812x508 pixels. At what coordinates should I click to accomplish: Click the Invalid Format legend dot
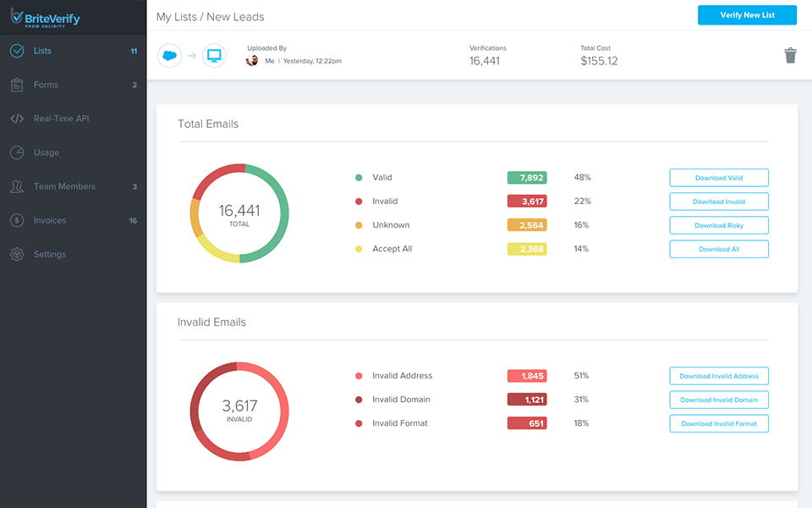point(359,423)
